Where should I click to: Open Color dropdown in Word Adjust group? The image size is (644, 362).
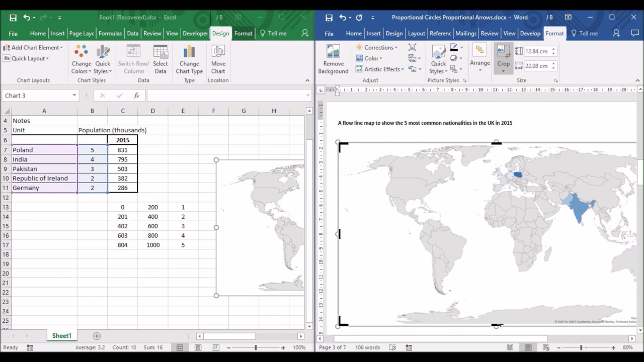click(x=369, y=58)
